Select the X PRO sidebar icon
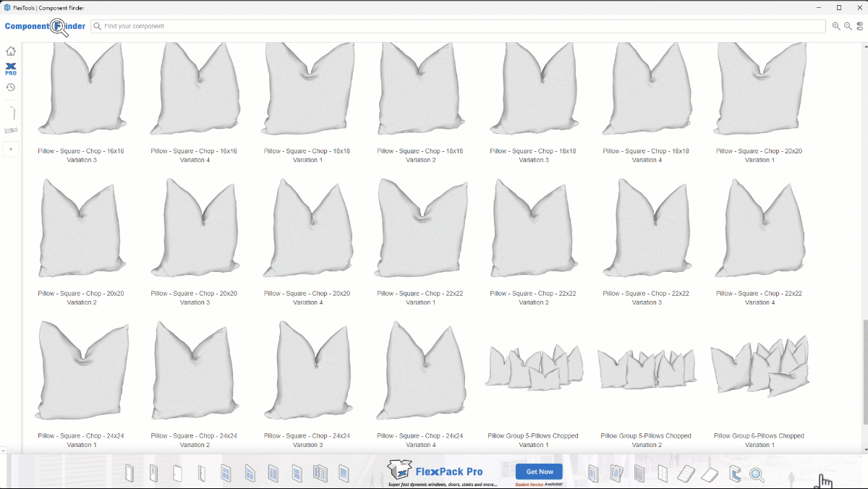 point(11,70)
